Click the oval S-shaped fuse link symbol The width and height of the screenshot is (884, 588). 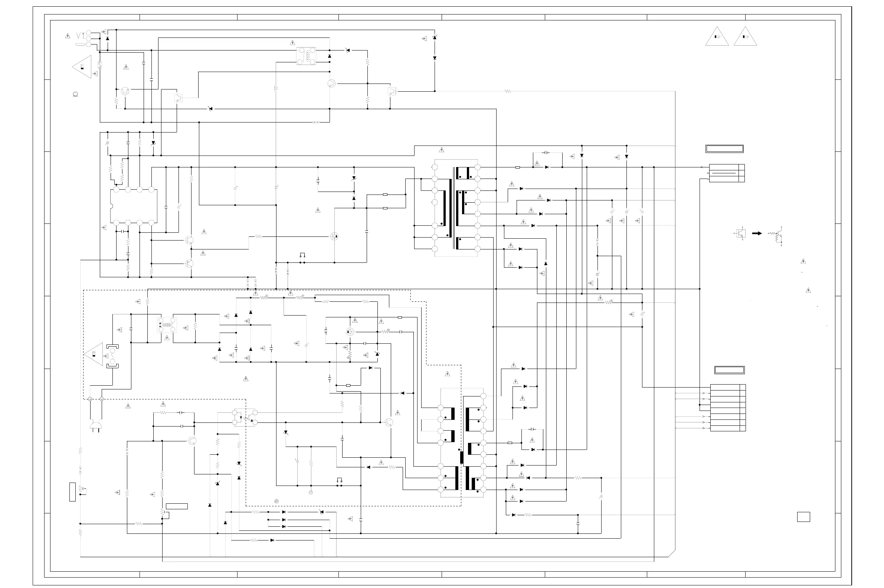pyautogui.click(x=100, y=65)
